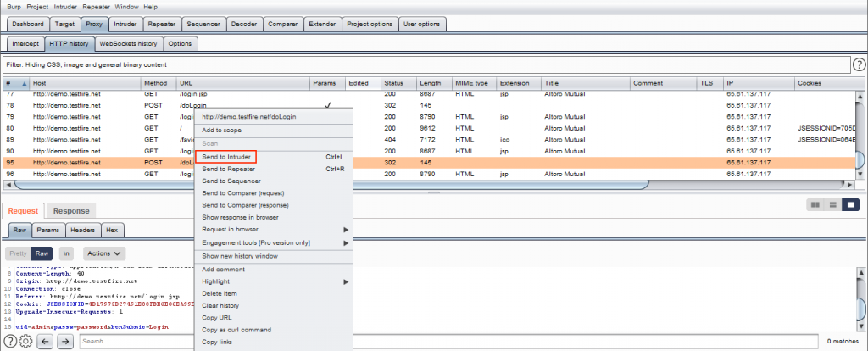Image resolution: width=868 pixels, height=351 pixels.
Task: Select the HTTP history sub-tab
Action: (69, 43)
